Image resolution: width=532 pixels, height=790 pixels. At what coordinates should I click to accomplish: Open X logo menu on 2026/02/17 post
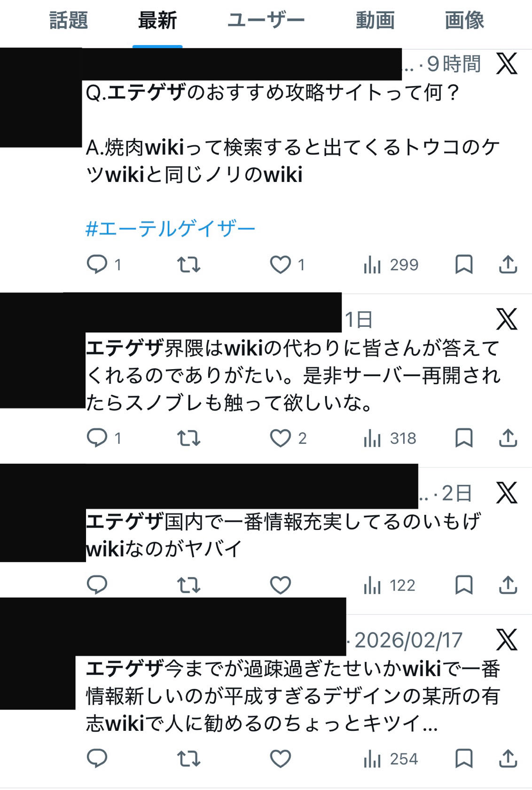click(507, 640)
